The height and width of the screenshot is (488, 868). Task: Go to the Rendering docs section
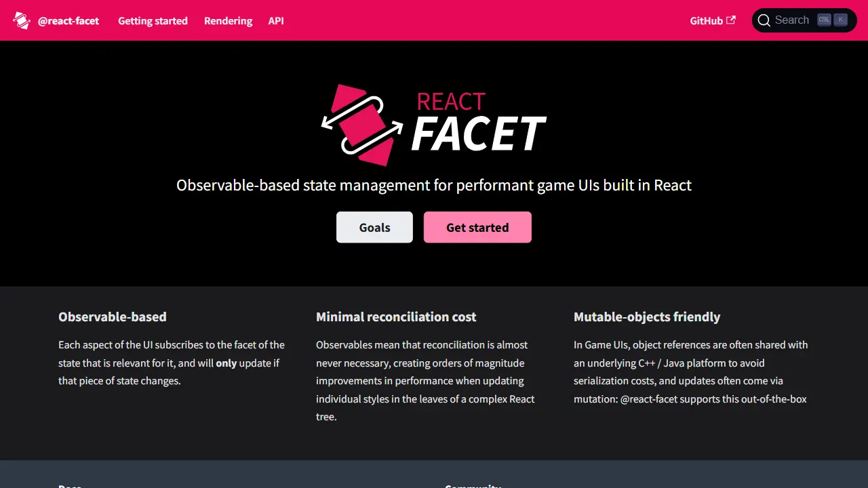228,20
